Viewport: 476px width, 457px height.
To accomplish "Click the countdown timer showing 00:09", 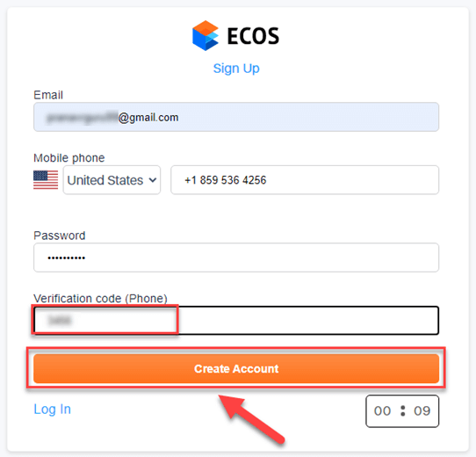I will (402, 411).
